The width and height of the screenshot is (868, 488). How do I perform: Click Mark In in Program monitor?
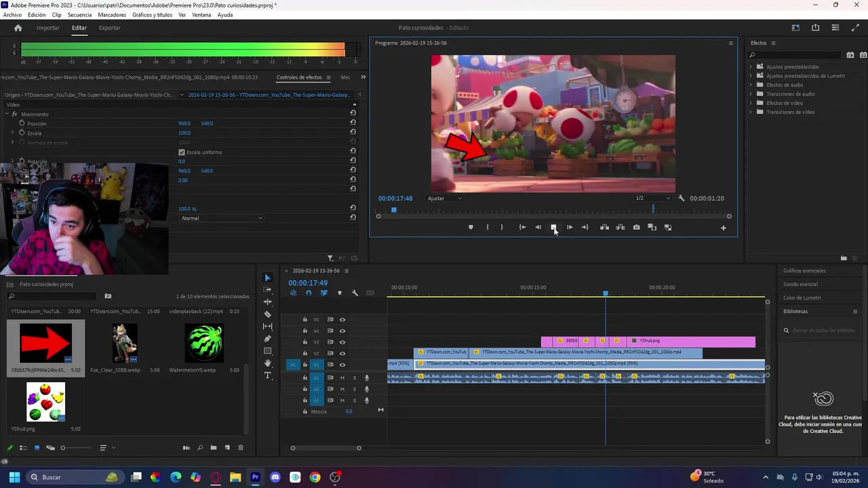[x=488, y=228]
